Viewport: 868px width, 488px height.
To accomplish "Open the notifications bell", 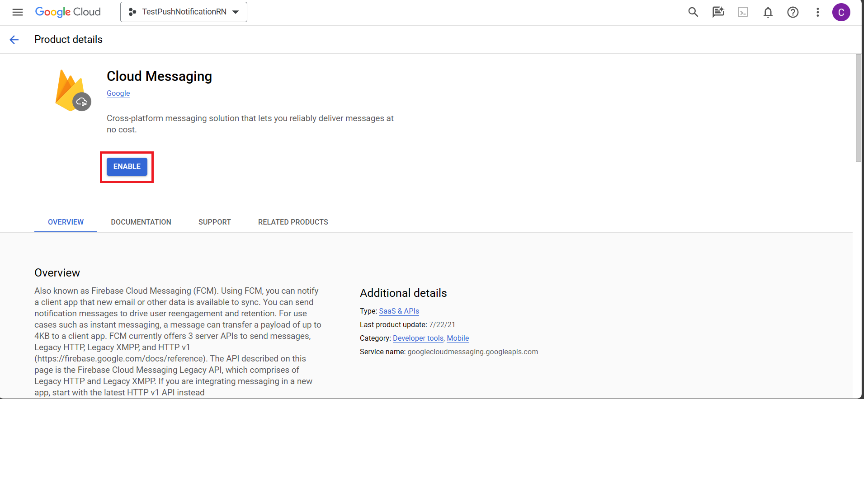I will tap(768, 12).
